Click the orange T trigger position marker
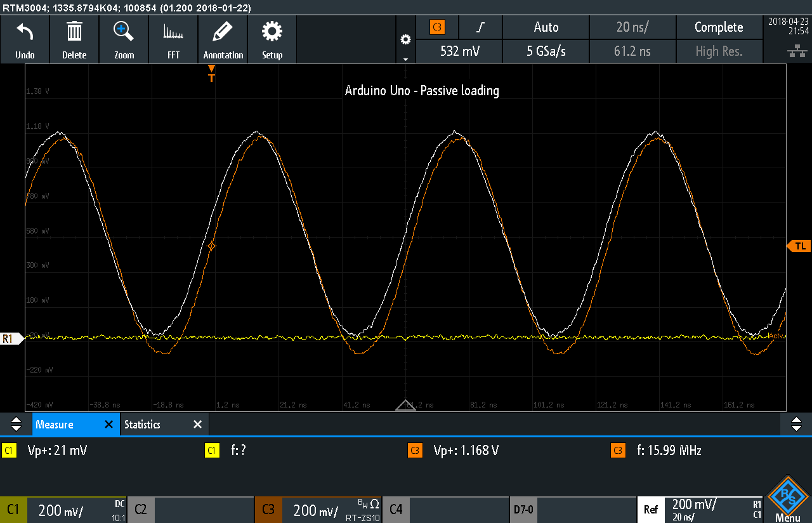 pos(211,76)
